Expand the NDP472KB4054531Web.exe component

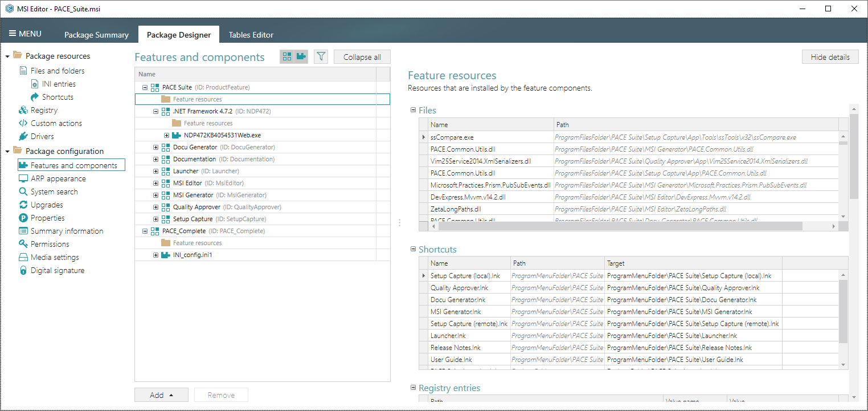click(166, 135)
